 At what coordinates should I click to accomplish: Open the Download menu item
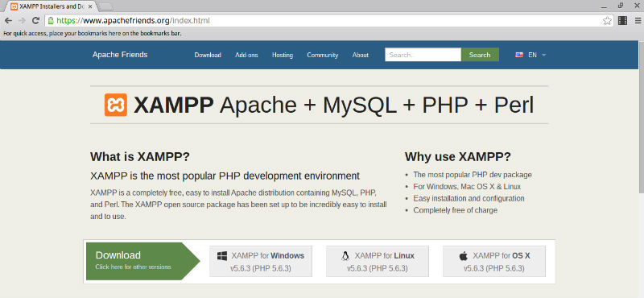(208, 55)
